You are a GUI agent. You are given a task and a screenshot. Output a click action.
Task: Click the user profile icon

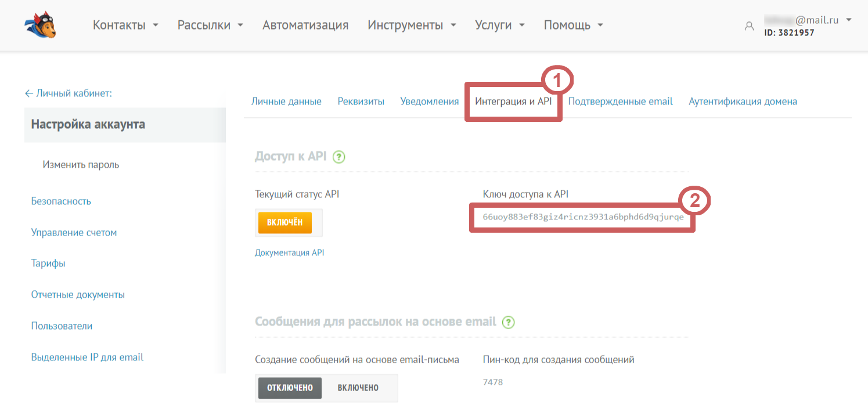coord(749,26)
